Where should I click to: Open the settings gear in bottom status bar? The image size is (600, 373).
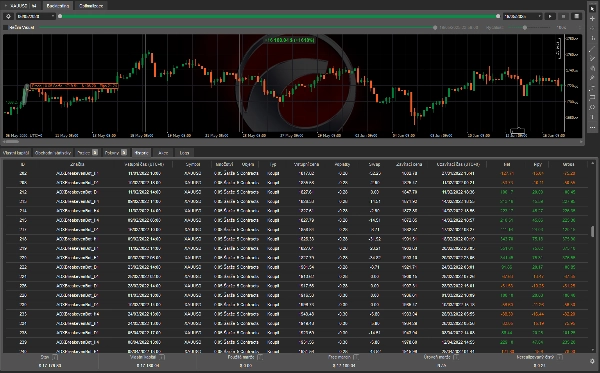point(592,361)
